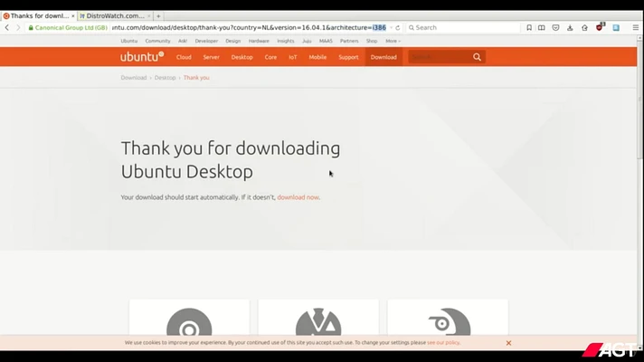This screenshot has height=362, width=644.
Task: Open the Core menu item
Action: pyautogui.click(x=270, y=57)
